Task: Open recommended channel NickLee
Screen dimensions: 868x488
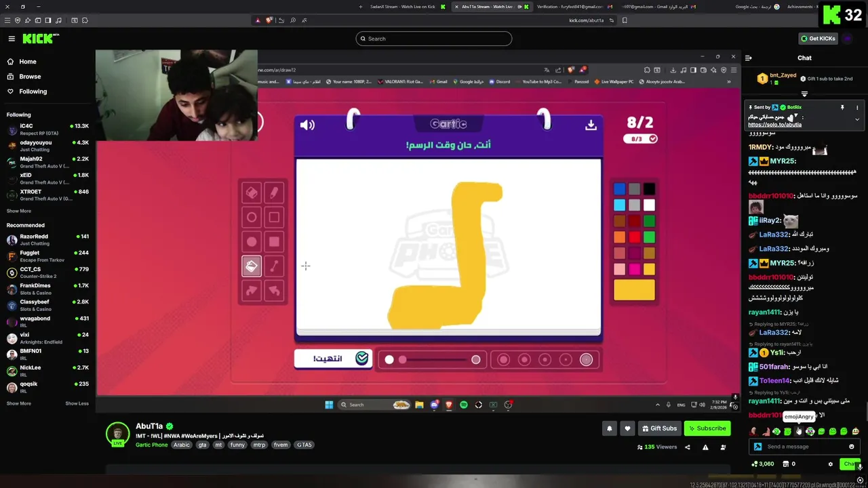Action: tap(47, 370)
